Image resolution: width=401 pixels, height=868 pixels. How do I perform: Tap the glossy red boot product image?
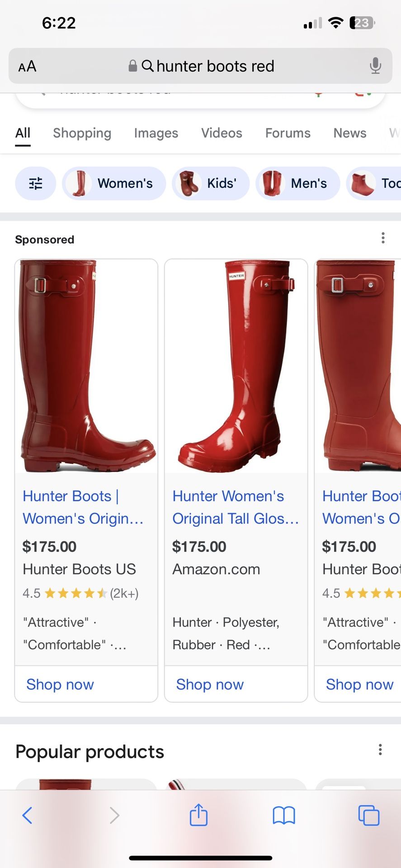(236, 366)
